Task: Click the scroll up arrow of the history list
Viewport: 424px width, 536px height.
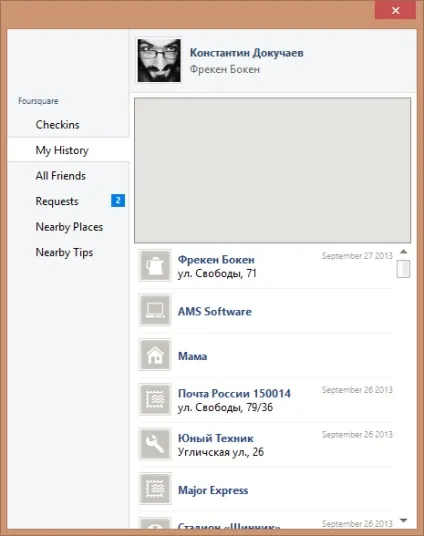Action: 403,252
